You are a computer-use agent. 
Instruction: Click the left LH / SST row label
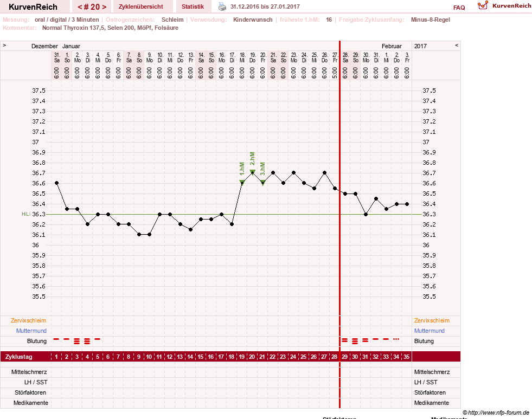[x=36, y=382]
